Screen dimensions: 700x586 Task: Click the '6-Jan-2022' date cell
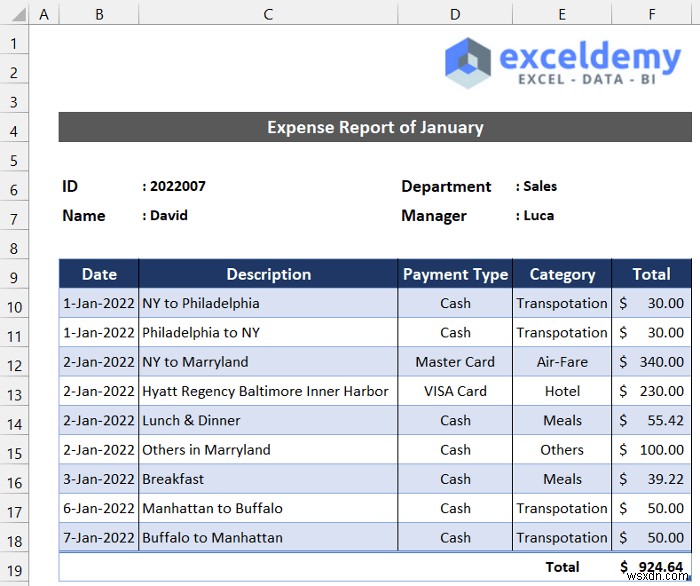99,508
